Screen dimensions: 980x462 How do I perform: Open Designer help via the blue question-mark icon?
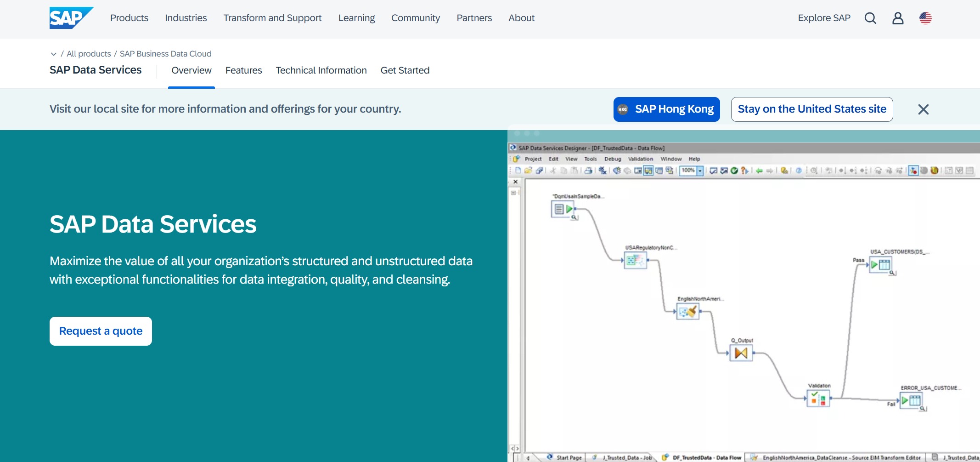point(799,170)
